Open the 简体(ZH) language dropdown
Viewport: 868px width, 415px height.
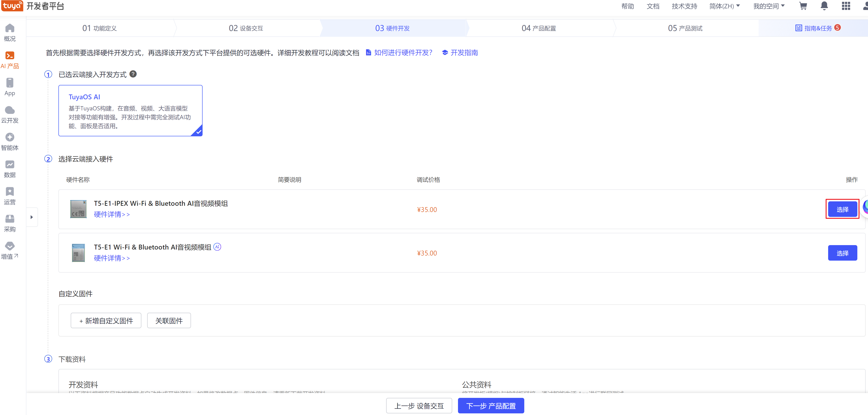(x=724, y=6)
